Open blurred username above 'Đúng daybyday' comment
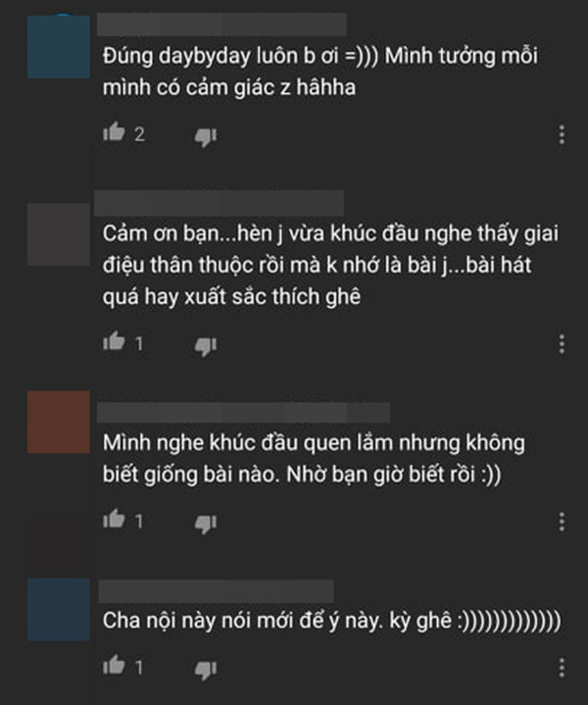588x705 pixels. pyautogui.click(x=221, y=25)
